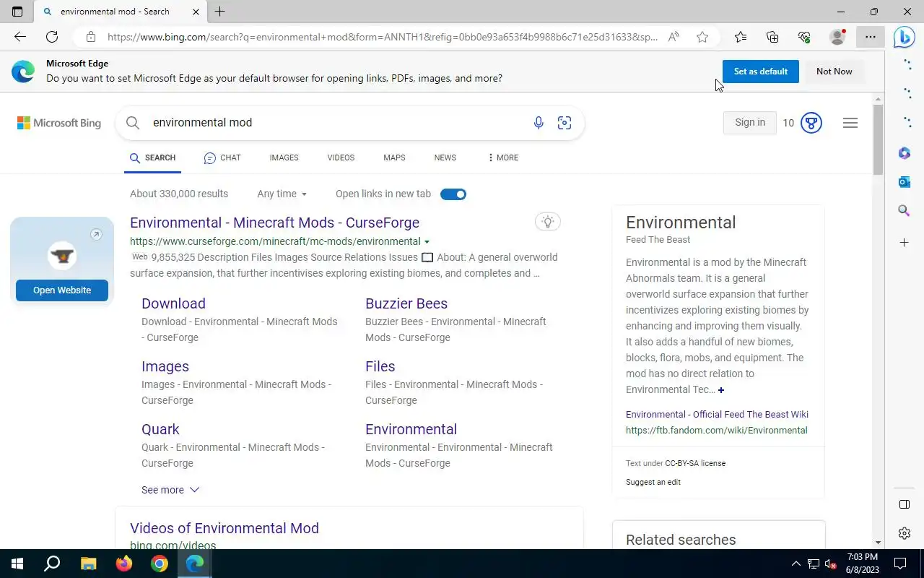Open the MORE search categories dropdown
This screenshot has height=578, width=924.
[x=503, y=158]
